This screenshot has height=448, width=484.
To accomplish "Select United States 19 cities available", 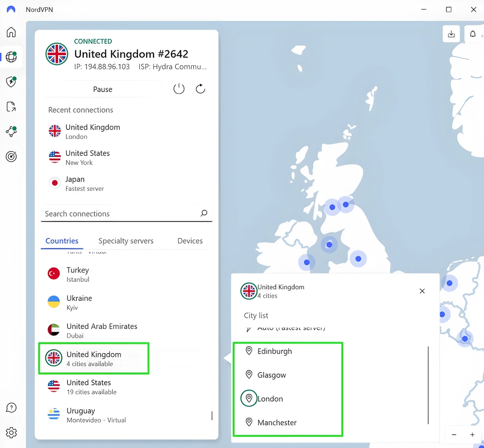I will [x=126, y=387].
